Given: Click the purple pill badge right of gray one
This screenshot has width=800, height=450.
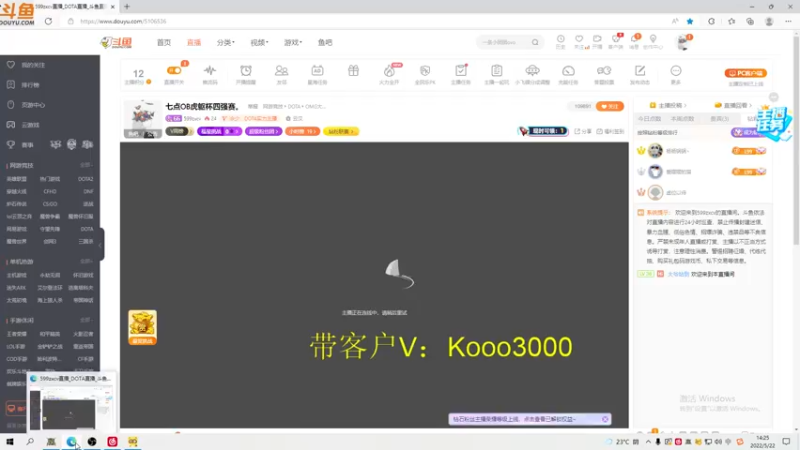Looking at the screenshot, I should (x=219, y=131).
